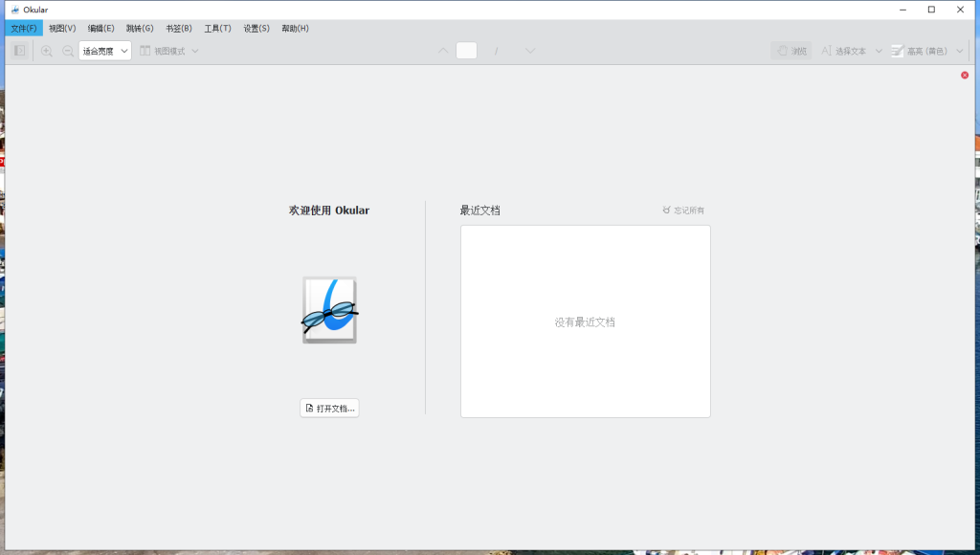Open the 工具(T) menu
Viewport: 980px width, 555px height.
click(217, 28)
